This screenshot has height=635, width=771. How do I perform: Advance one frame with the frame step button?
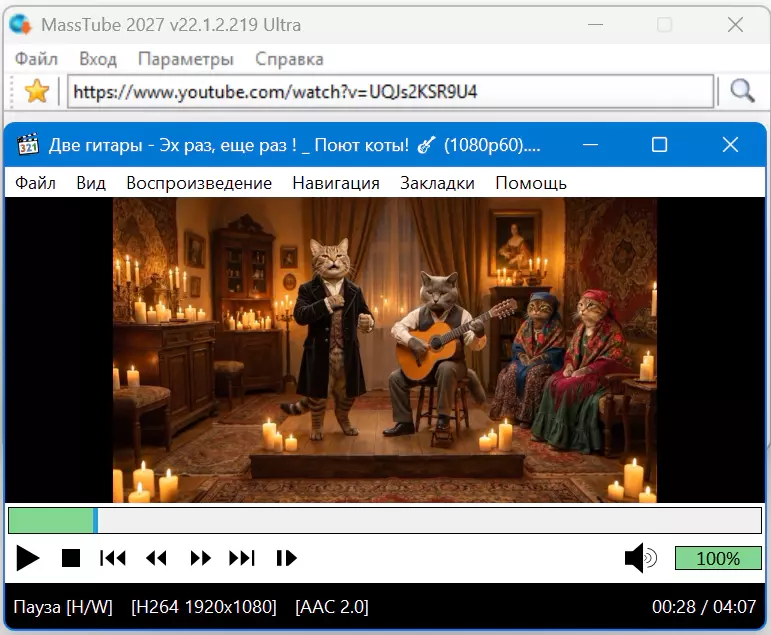(x=286, y=558)
